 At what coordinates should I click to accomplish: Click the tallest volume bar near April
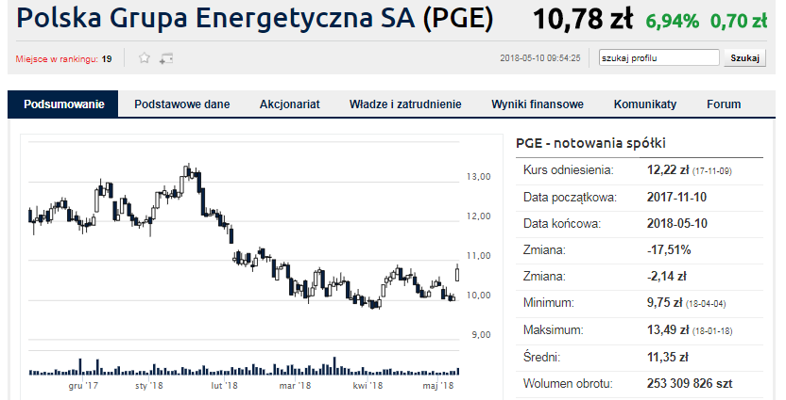point(335,366)
